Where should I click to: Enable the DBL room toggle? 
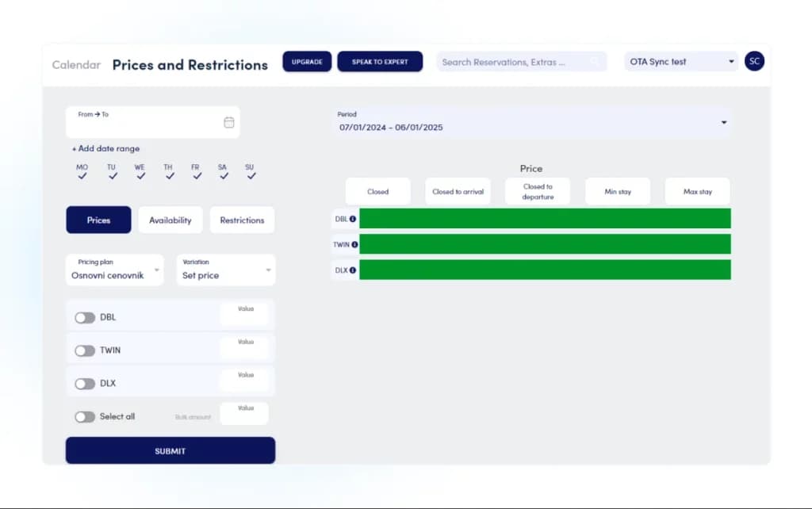(84, 317)
